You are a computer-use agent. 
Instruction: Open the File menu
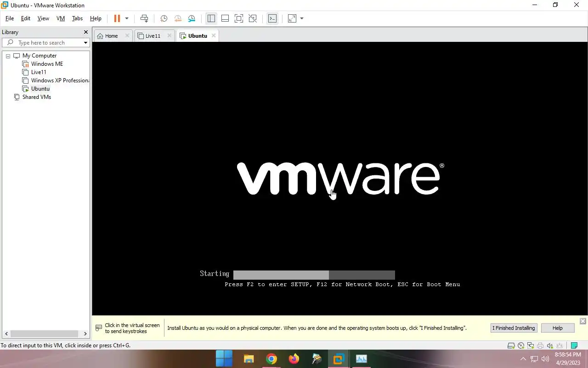coord(10,18)
